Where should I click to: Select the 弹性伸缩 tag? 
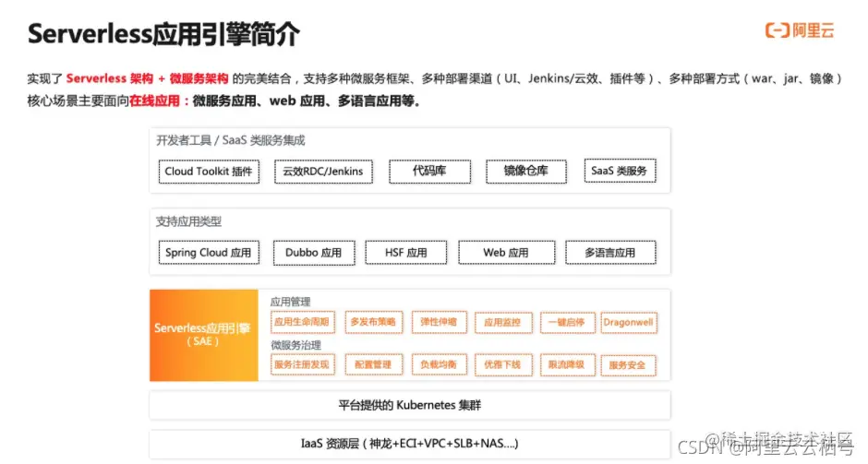[439, 323]
